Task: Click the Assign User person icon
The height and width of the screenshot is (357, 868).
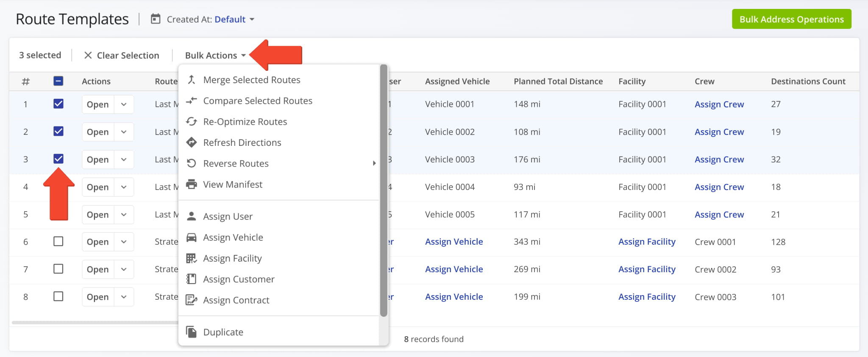Action: 192,216
